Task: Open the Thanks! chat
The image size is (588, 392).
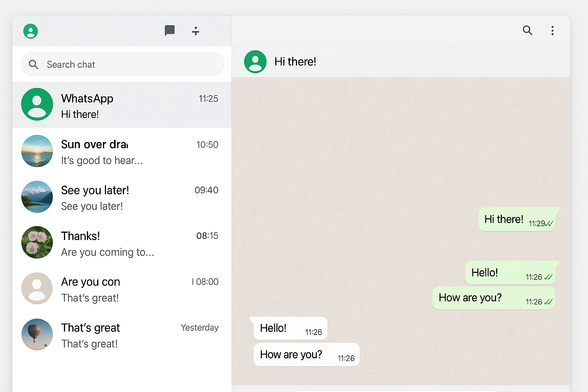Action: pos(122,243)
